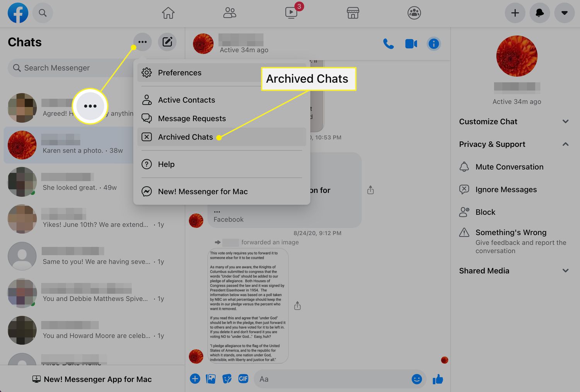Open the account dropdown arrow

coord(565,13)
